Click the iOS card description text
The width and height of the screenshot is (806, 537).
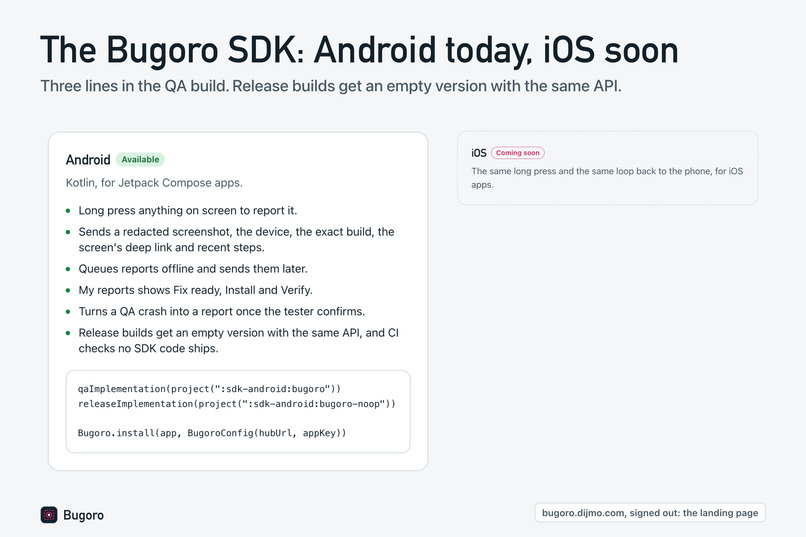point(607,178)
